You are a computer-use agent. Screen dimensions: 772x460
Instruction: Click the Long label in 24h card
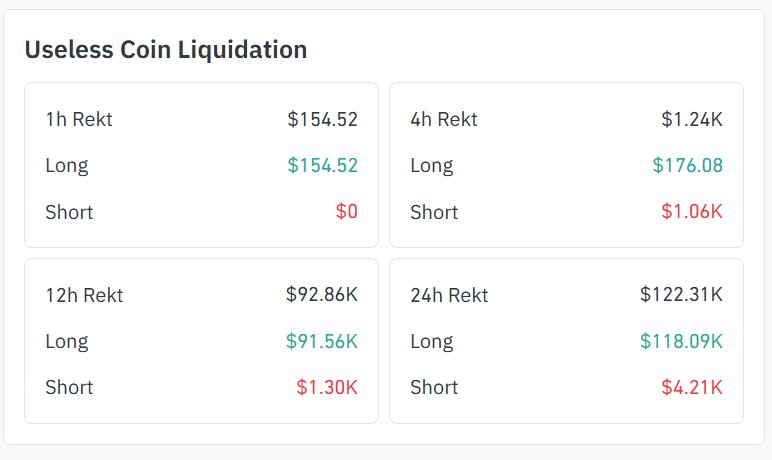pos(431,341)
